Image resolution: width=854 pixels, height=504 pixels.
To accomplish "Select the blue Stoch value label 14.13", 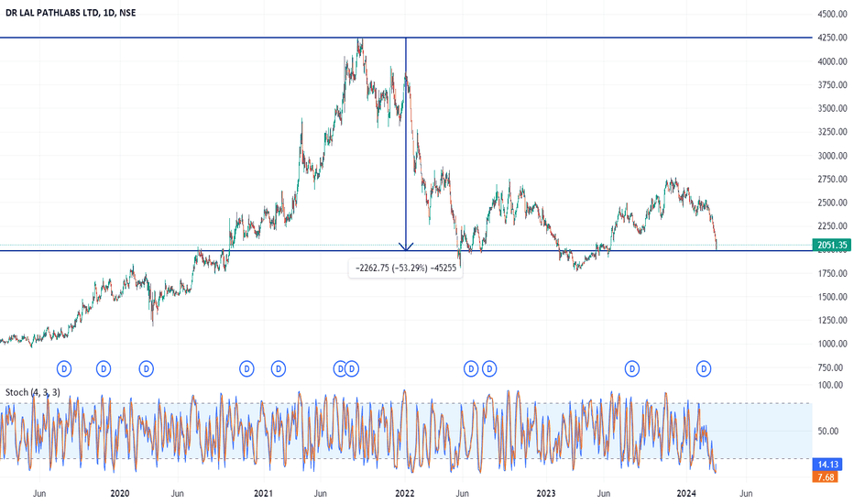I will pyautogui.click(x=827, y=465).
